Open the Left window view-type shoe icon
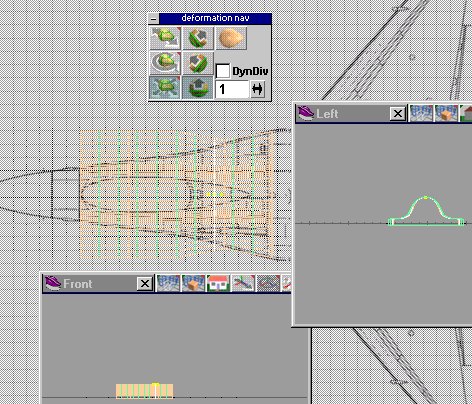Image resolution: width=472 pixels, height=404 pixels. coord(306,113)
